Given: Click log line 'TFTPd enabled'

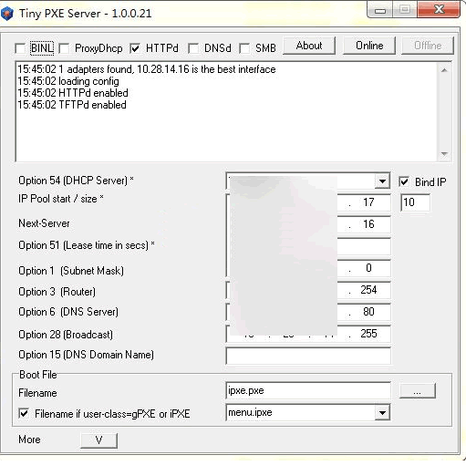Looking at the screenshot, I should 72,105.
